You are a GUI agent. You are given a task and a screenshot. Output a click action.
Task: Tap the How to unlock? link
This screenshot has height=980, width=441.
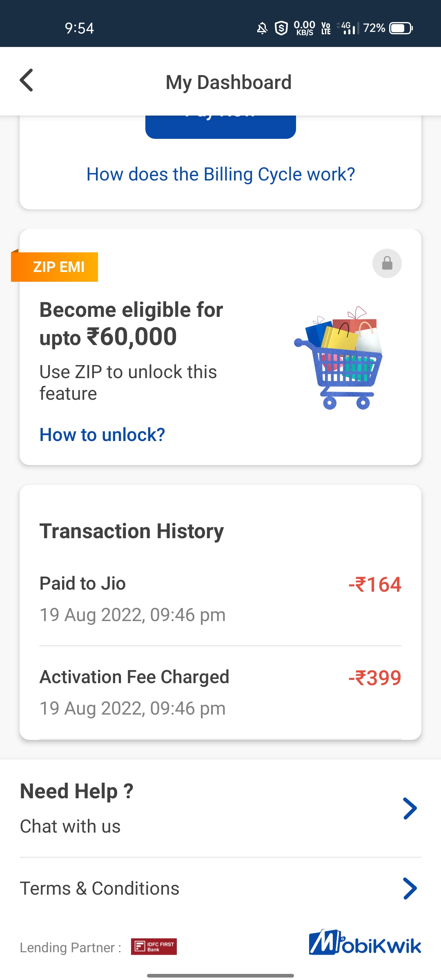click(x=102, y=435)
